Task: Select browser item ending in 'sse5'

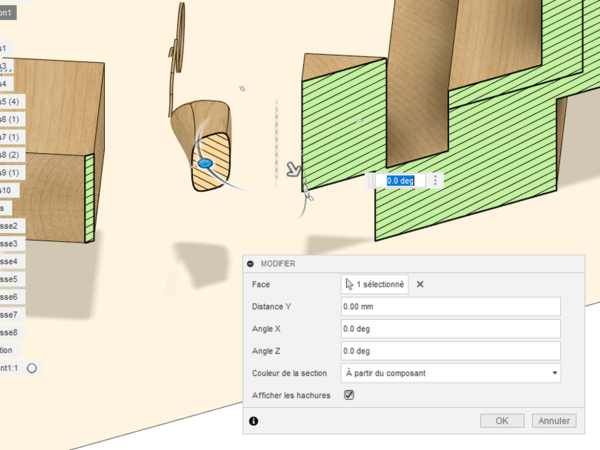Action: point(9,279)
